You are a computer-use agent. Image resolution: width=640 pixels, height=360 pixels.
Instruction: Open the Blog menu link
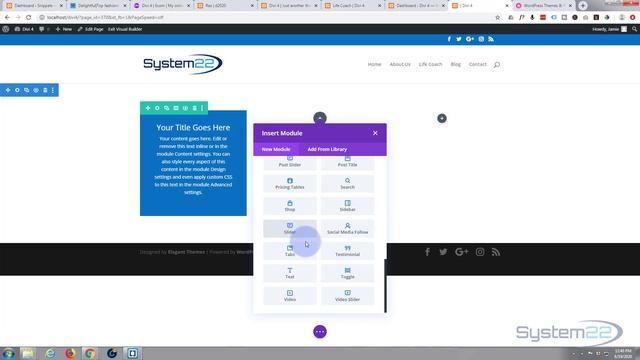tap(456, 64)
